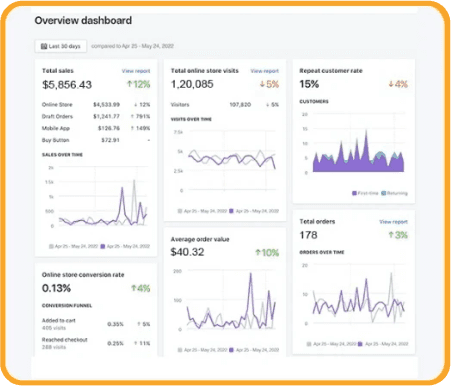The image size is (451, 386).
Task: Click the $5,856.43 total sales value
Action: (x=67, y=85)
